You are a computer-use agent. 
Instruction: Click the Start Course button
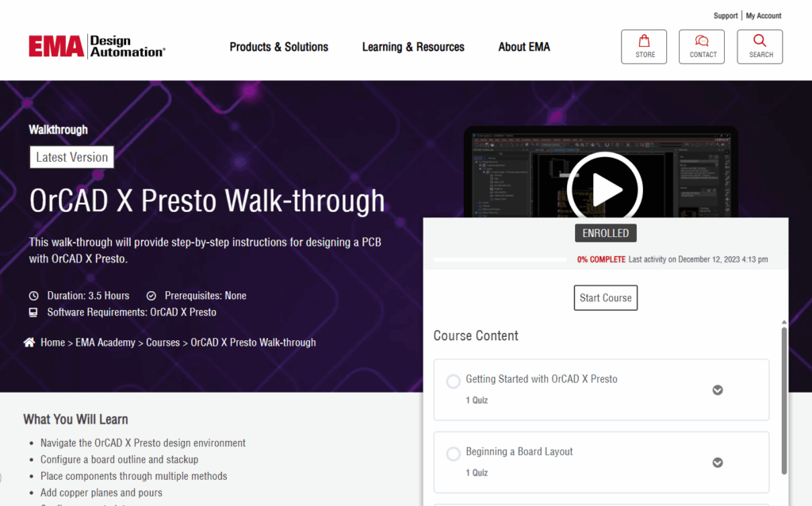(605, 297)
